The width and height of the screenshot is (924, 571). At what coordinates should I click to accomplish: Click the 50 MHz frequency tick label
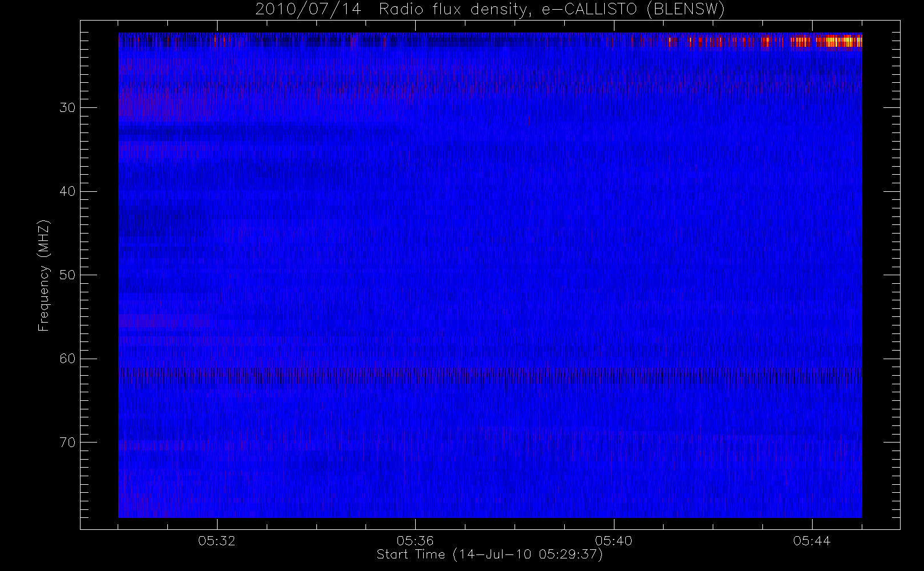coord(67,275)
